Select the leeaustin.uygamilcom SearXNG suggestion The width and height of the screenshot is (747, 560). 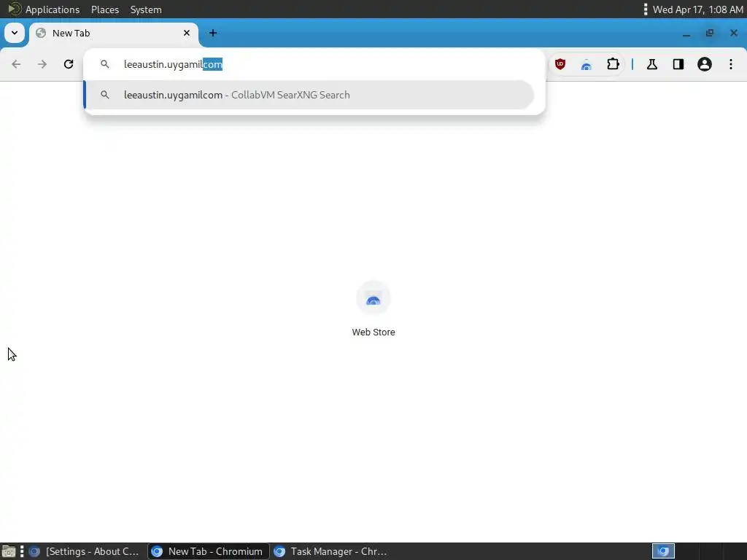pos(309,95)
